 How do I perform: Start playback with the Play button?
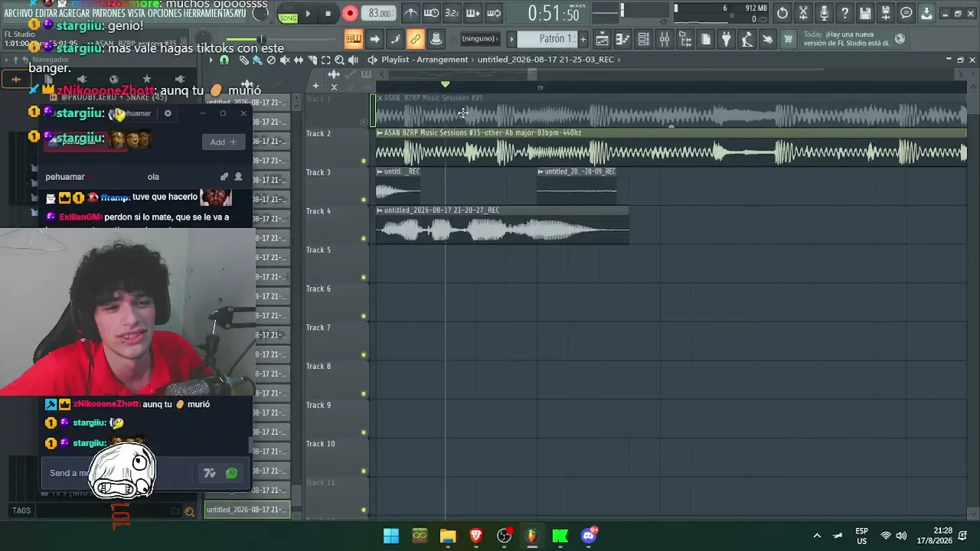308,13
